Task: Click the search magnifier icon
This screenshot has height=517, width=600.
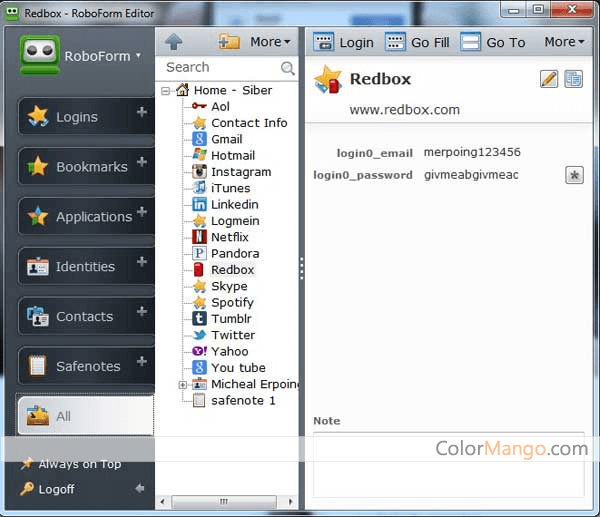Action: point(287,68)
